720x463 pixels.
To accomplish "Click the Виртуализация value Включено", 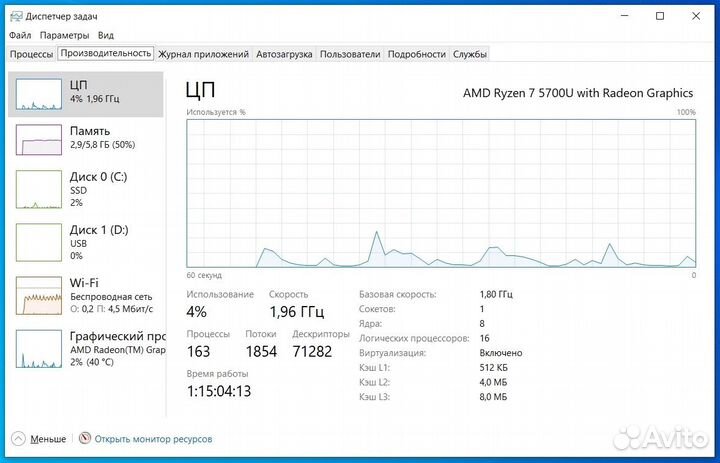I will click(x=501, y=353).
